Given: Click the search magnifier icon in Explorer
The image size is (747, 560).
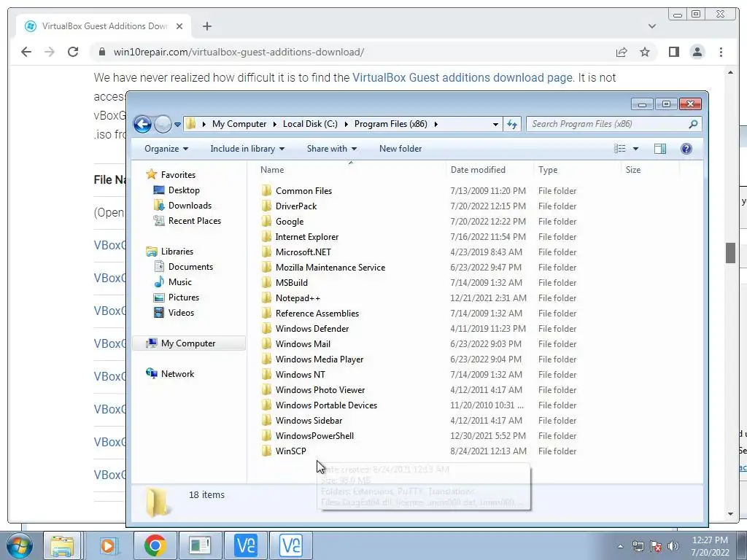Looking at the screenshot, I should pyautogui.click(x=693, y=124).
